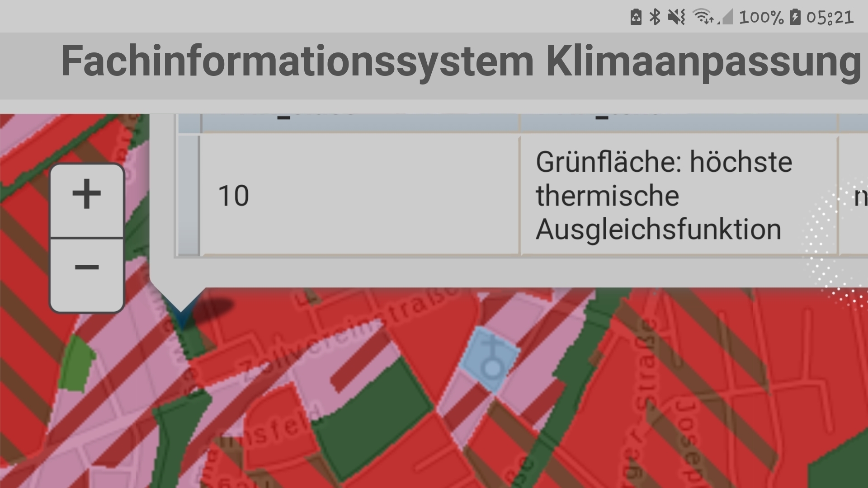Tap the muted vibrate sound icon
Viewport: 868px width, 488px height.
(676, 17)
